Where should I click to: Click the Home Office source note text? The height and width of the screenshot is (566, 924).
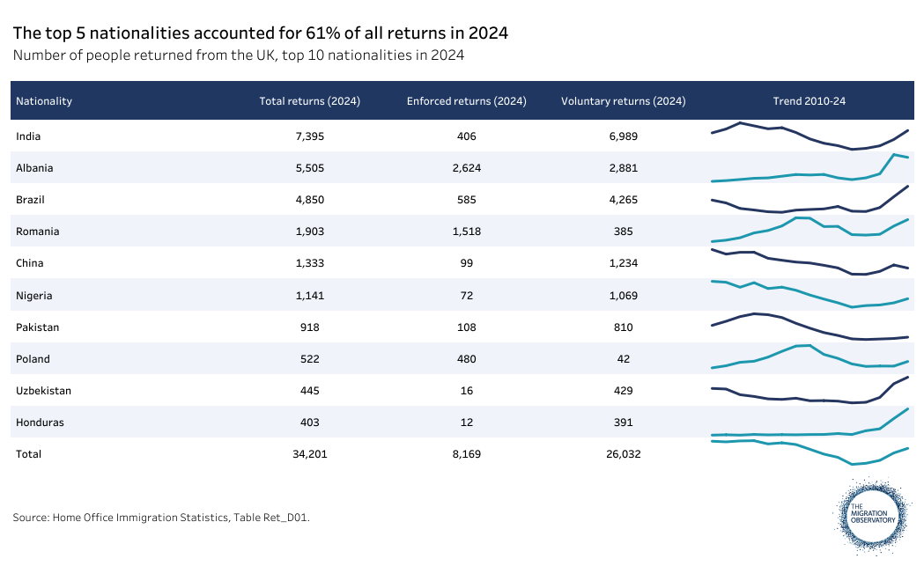(161, 518)
